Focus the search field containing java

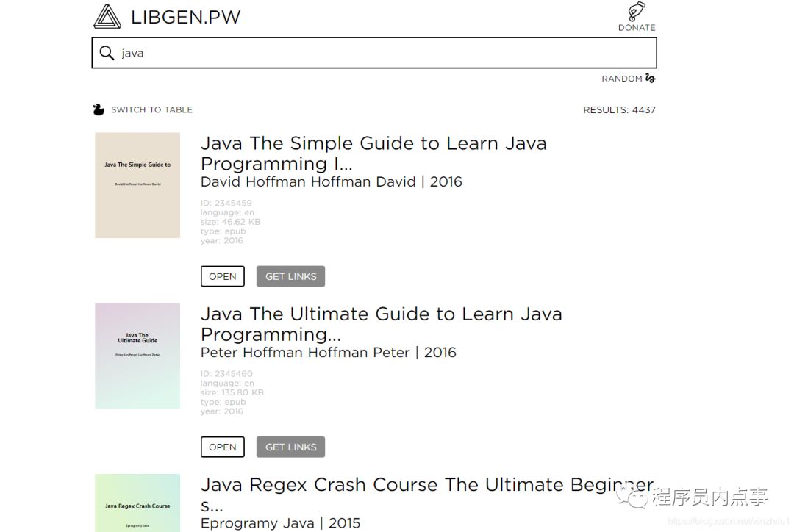point(374,53)
